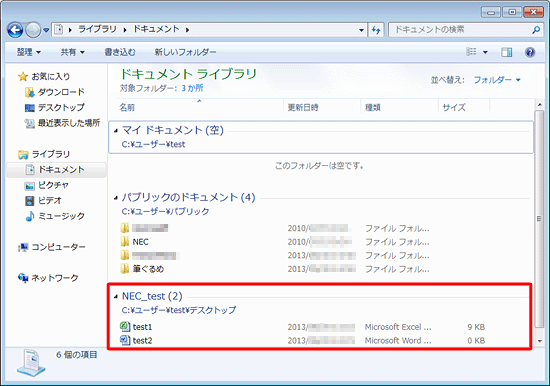Click the details pane library icon
Viewport: 550px width, 386px height.
click(31, 363)
